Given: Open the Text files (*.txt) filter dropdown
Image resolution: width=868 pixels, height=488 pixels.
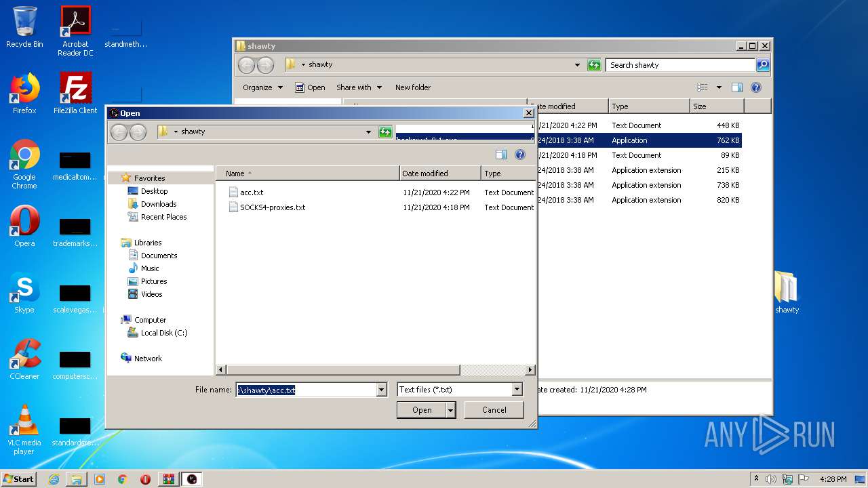Looking at the screenshot, I should click(x=517, y=390).
